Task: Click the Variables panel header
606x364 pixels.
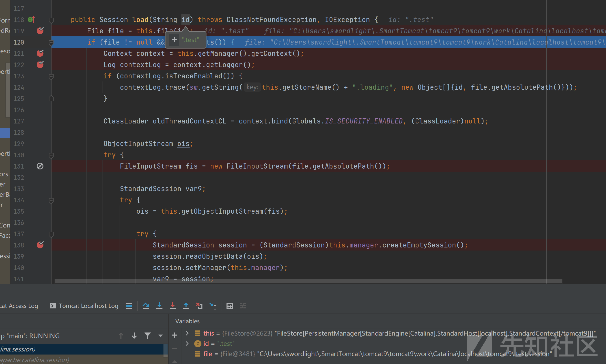Action: pyautogui.click(x=187, y=321)
